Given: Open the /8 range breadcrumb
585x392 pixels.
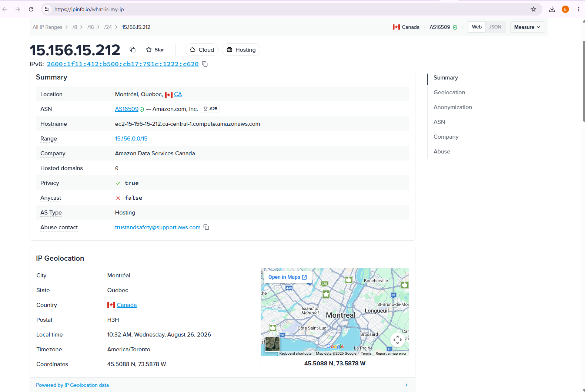Looking at the screenshot, I should pos(75,27).
